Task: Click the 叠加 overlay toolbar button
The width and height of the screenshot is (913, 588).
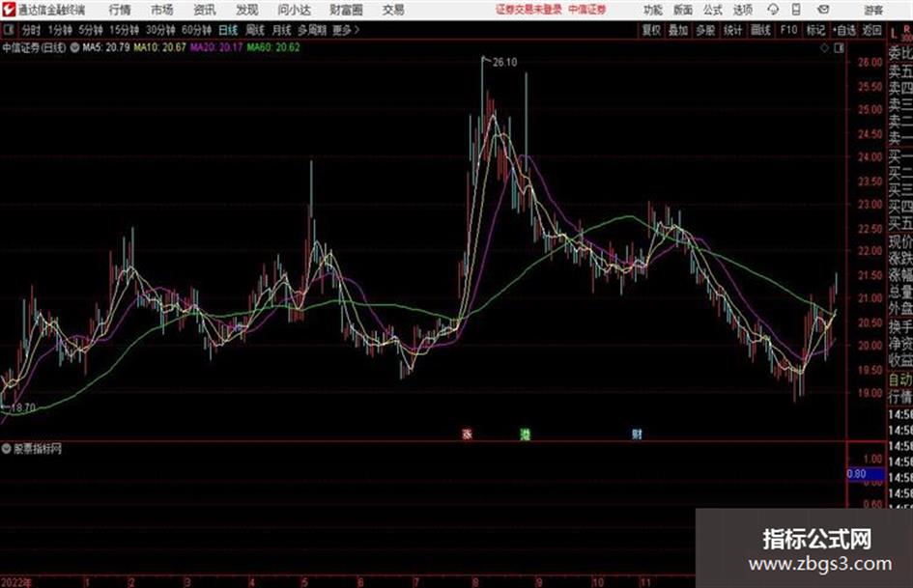Action: [678, 30]
